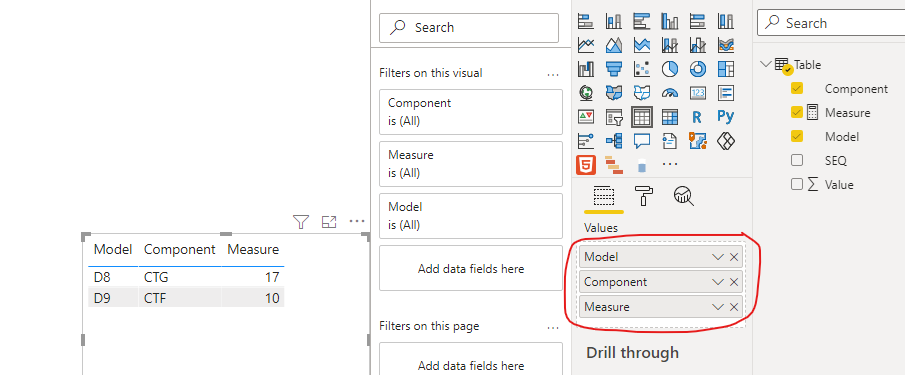The image size is (905, 375).
Task: Remove Measure from Values well
Action: pos(734,307)
